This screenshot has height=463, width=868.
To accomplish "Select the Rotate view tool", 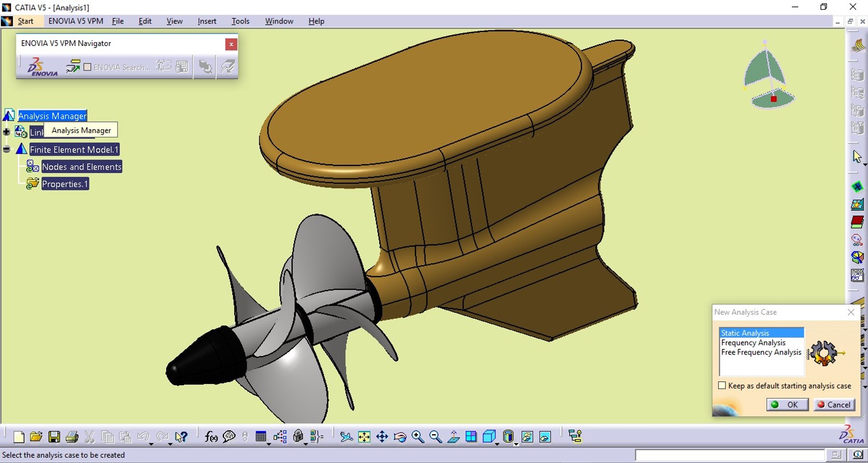I will point(400,437).
